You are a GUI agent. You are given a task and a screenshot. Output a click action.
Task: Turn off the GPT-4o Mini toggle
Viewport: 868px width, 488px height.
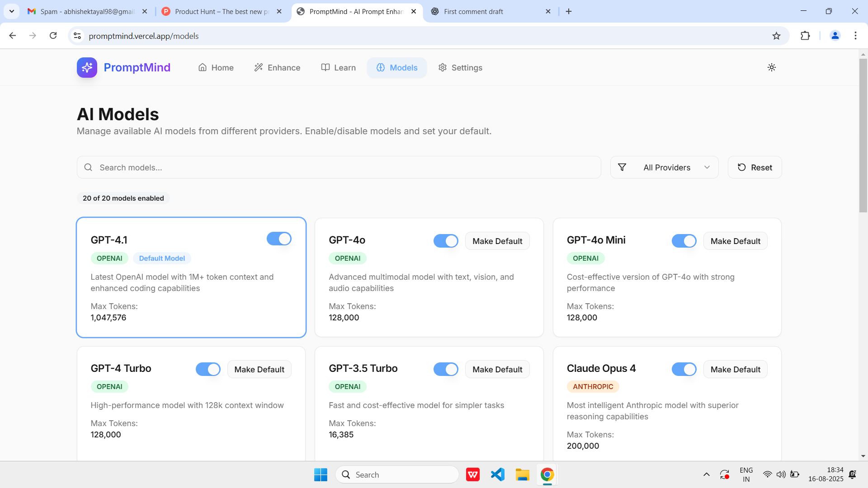[x=684, y=241]
